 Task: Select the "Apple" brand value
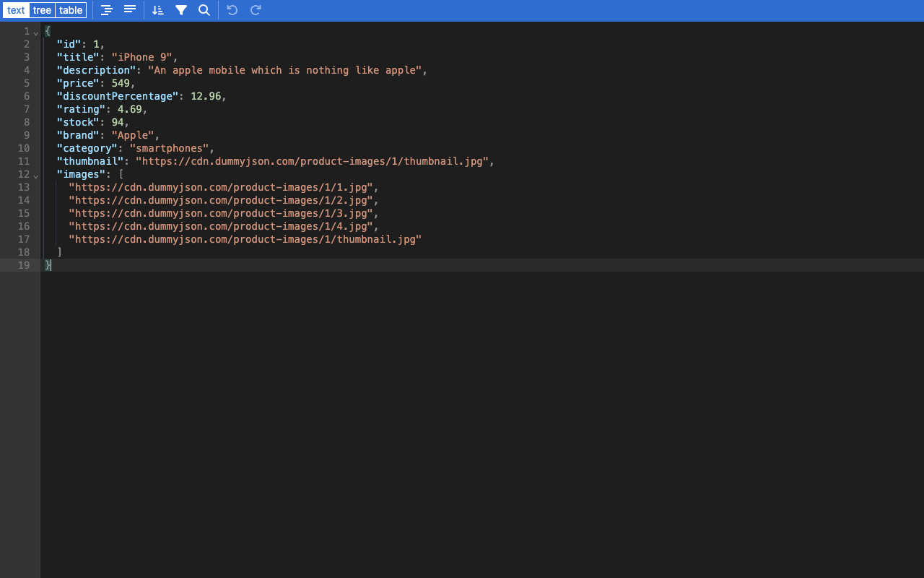[133, 135]
